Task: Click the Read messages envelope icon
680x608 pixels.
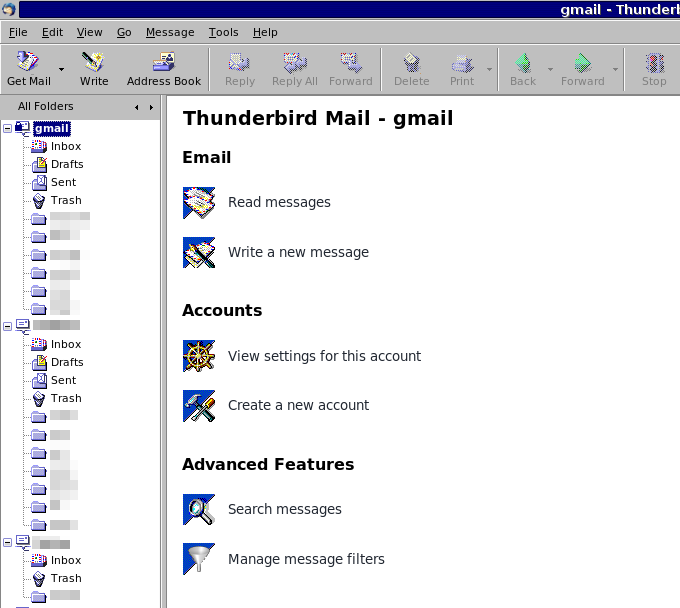Action: click(199, 203)
